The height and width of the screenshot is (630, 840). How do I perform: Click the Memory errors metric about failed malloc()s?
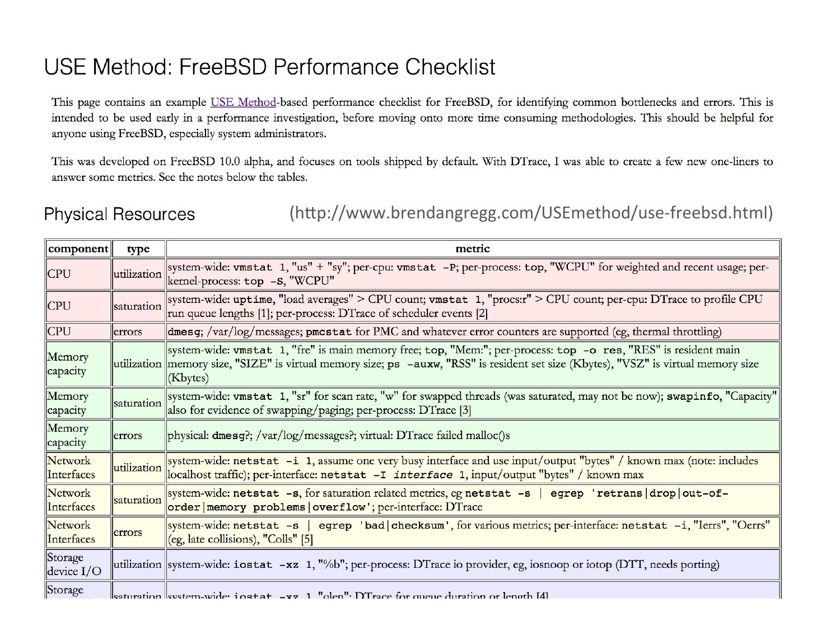[338, 435]
